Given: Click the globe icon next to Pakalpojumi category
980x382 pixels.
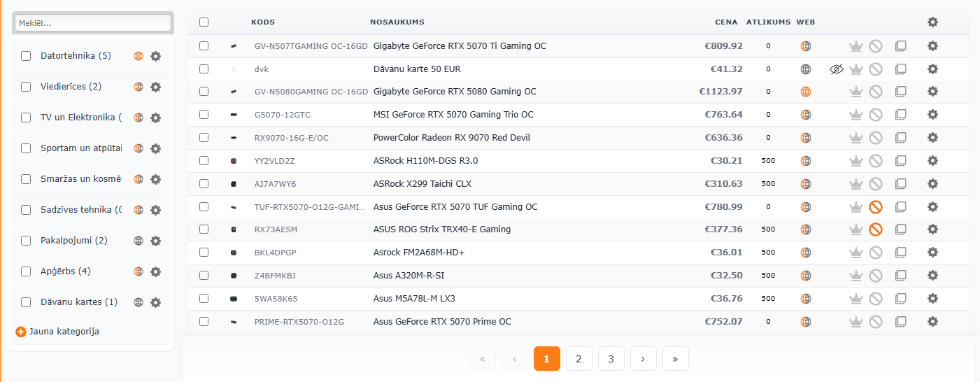Looking at the screenshot, I should point(139,241).
